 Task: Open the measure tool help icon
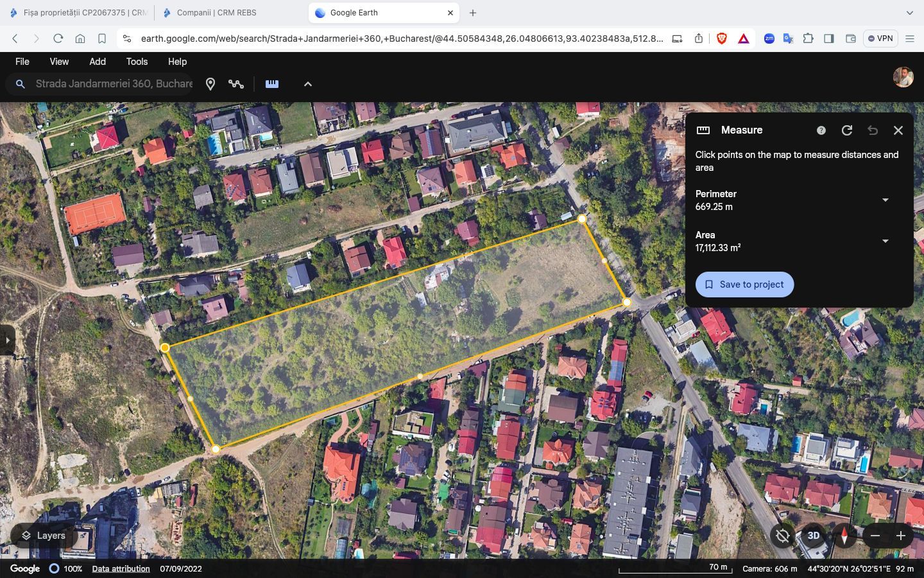click(821, 130)
